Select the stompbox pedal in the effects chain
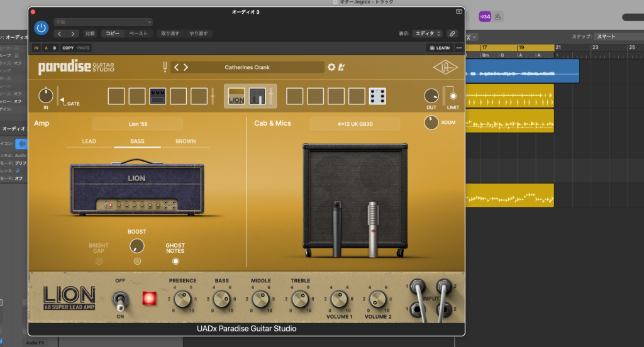644x347 pixels. point(157,96)
